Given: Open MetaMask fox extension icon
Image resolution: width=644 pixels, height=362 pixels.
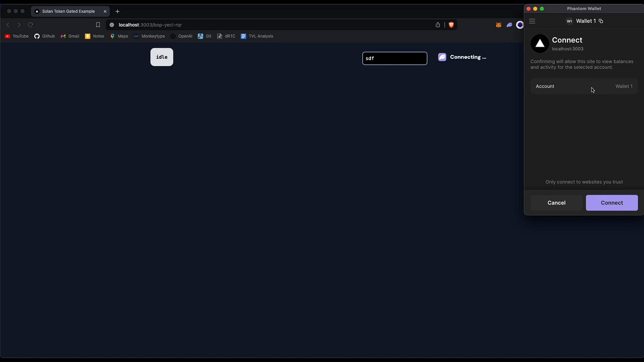Looking at the screenshot, I should (x=498, y=25).
